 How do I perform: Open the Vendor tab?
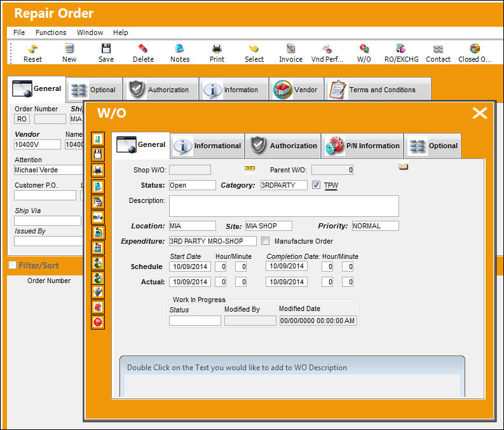[x=296, y=90]
